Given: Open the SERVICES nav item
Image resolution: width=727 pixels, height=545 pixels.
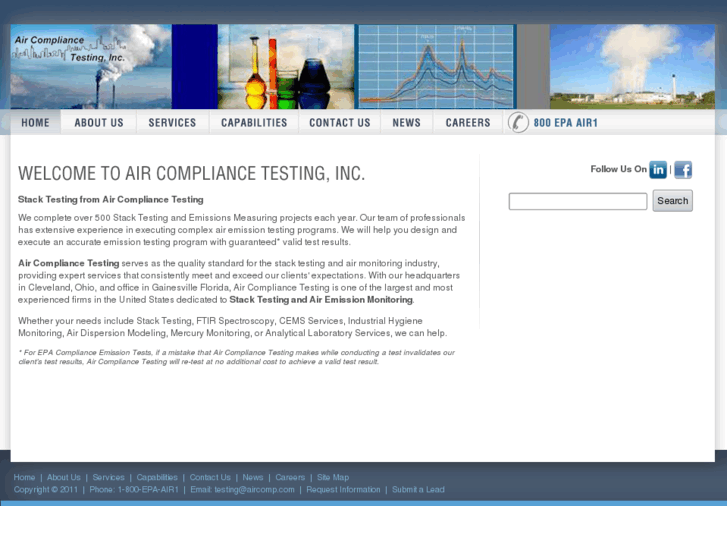Looking at the screenshot, I should (x=172, y=122).
